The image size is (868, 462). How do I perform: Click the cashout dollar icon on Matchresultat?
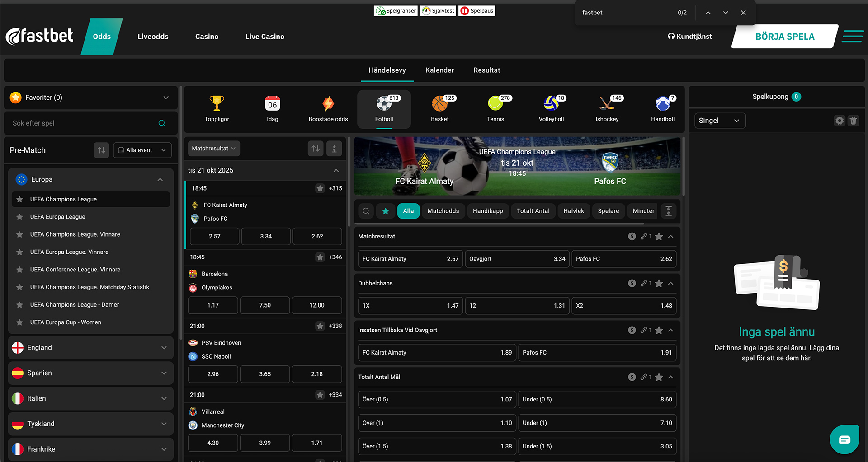click(632, 236)
